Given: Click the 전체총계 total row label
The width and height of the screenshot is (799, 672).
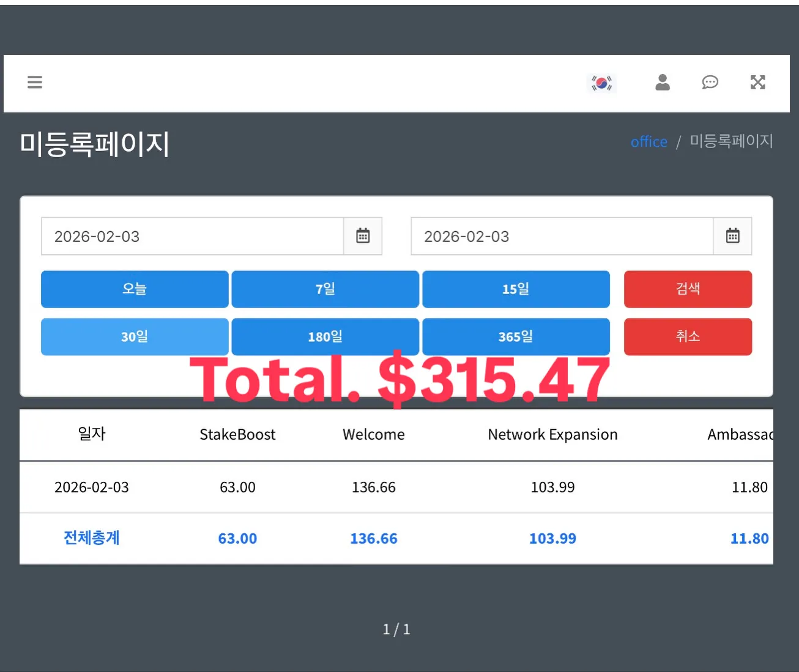Looking at the screenshot, I should click(x=92, y=538).
